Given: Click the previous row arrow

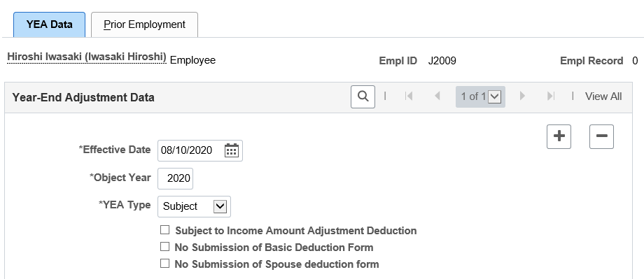Looking at the screenshot, I should point(437,96).
